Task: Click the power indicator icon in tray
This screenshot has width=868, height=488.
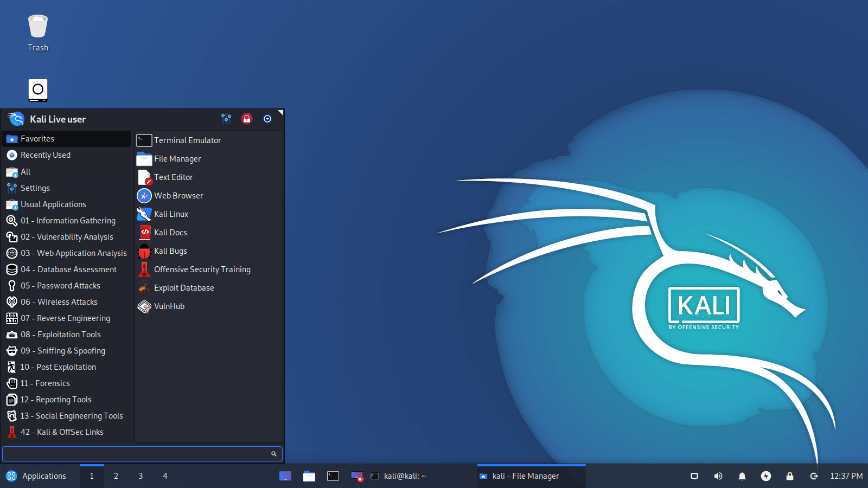Action: [x=766, y=476]
